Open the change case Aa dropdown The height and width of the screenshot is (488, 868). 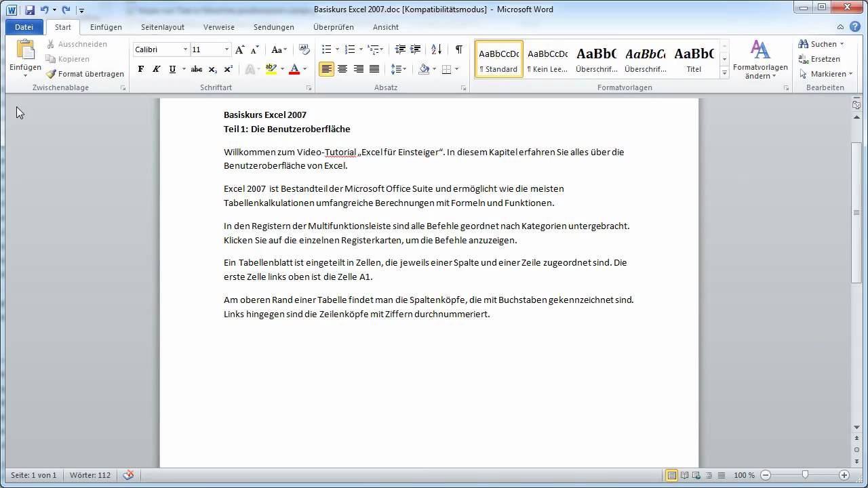pos(279,49)
